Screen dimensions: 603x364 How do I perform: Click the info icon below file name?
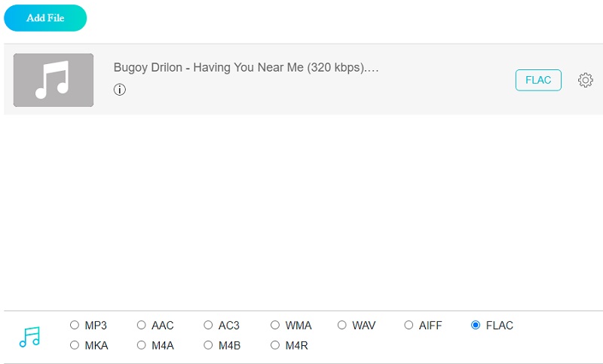point(120,90)
